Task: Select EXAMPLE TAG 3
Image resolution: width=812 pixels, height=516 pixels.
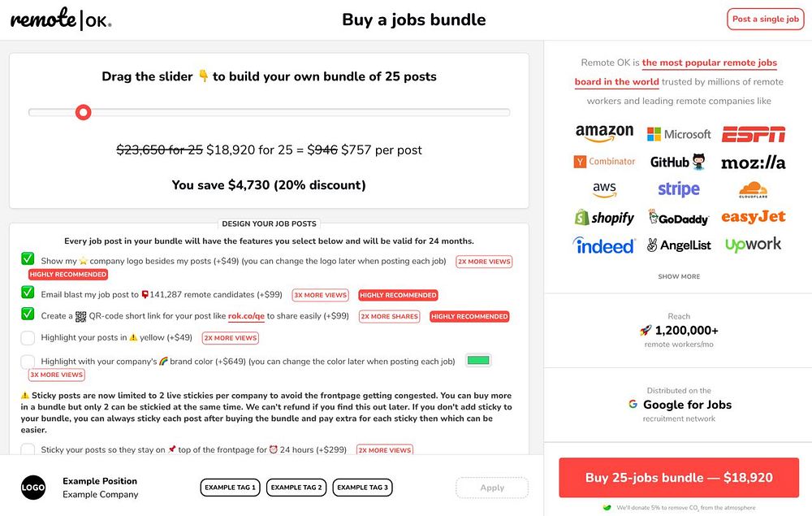Action: tap(362, 488)
